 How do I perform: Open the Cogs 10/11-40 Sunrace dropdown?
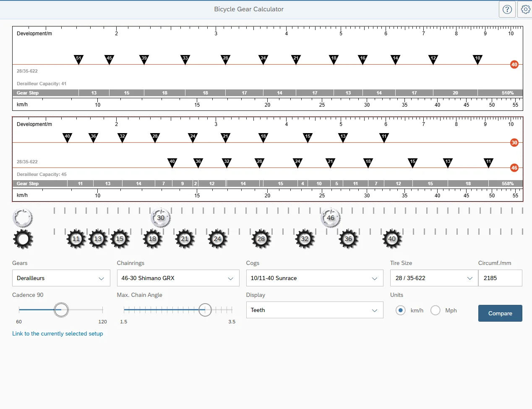point(314,278)
